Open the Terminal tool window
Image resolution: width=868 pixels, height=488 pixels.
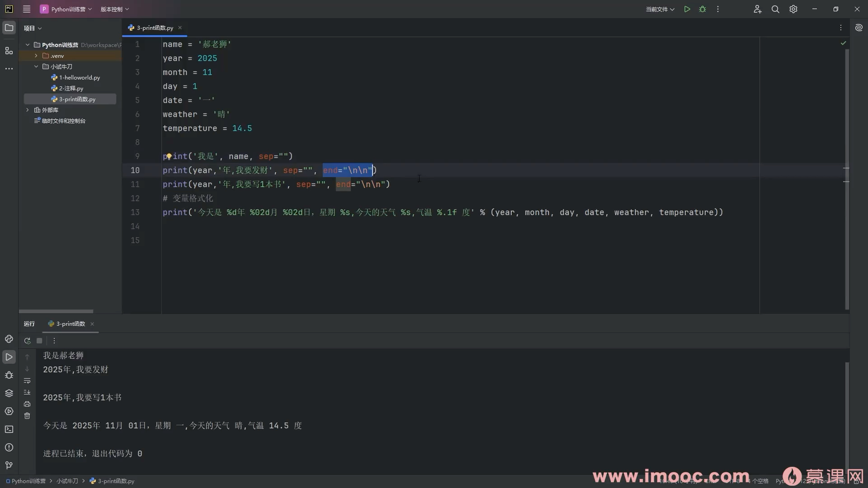point(9,429)
